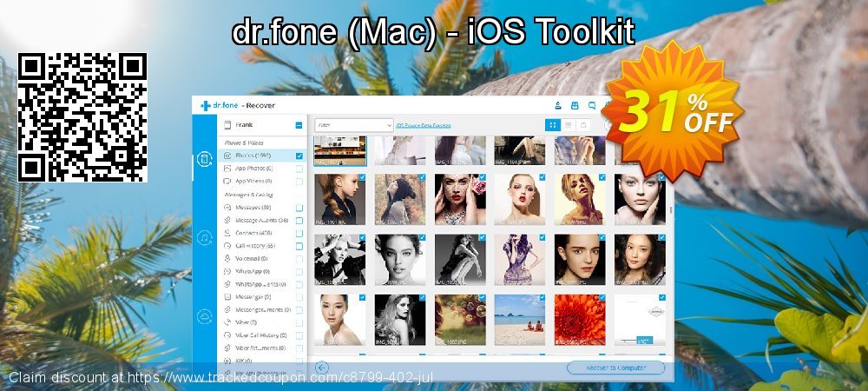Open the iOS Private Data Erasure link
Viewport: 868px width, 391px height.
(x=423, y=126)
